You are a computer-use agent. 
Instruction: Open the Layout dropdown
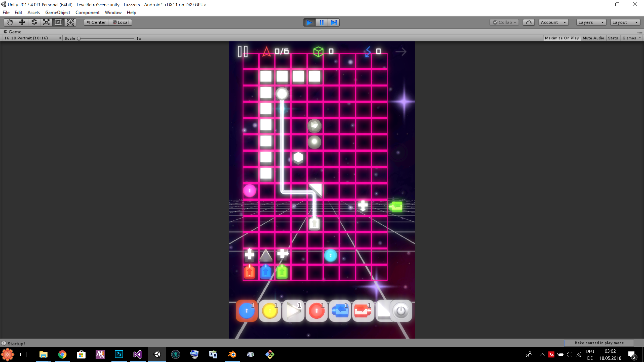coord(625,22)
